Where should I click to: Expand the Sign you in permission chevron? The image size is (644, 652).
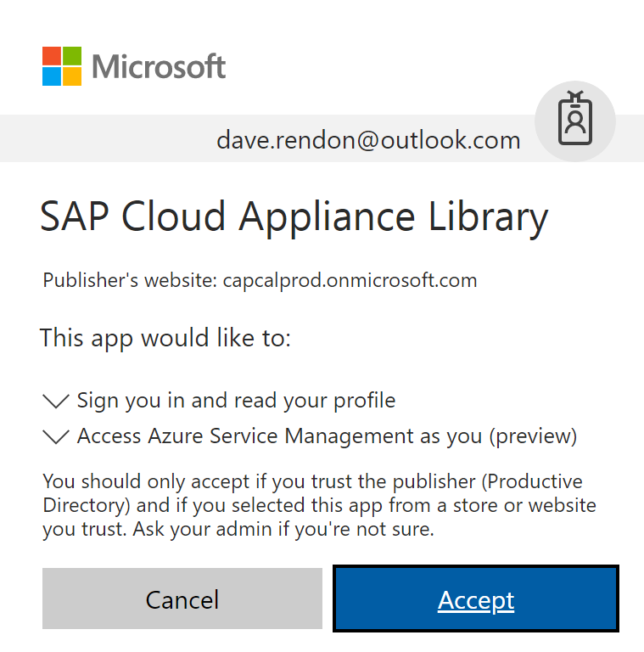tap(56, 402)
